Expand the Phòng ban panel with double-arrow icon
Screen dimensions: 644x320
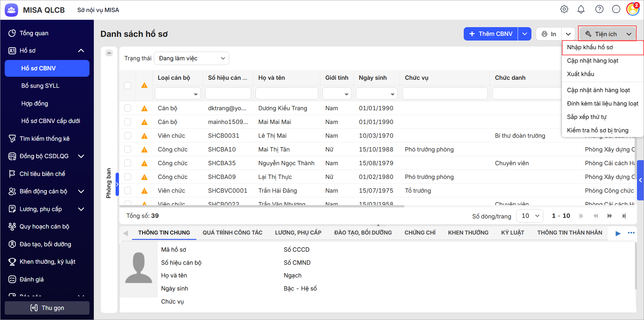coord(109,53)
